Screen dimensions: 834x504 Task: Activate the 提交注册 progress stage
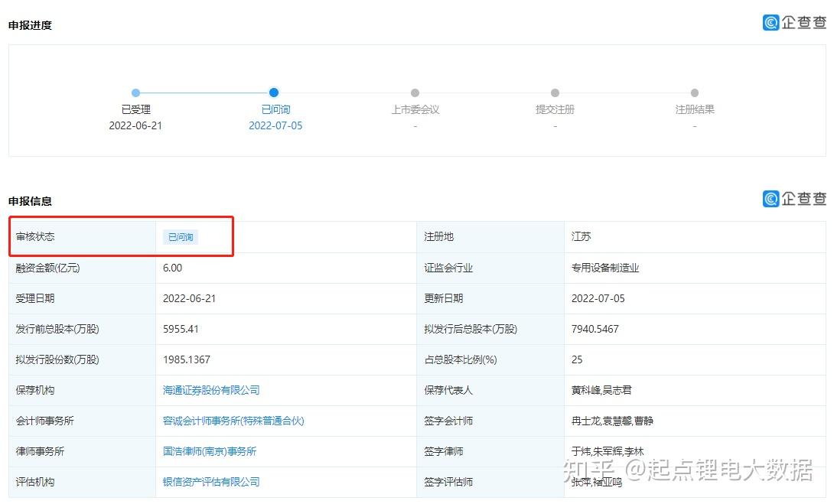555,109
